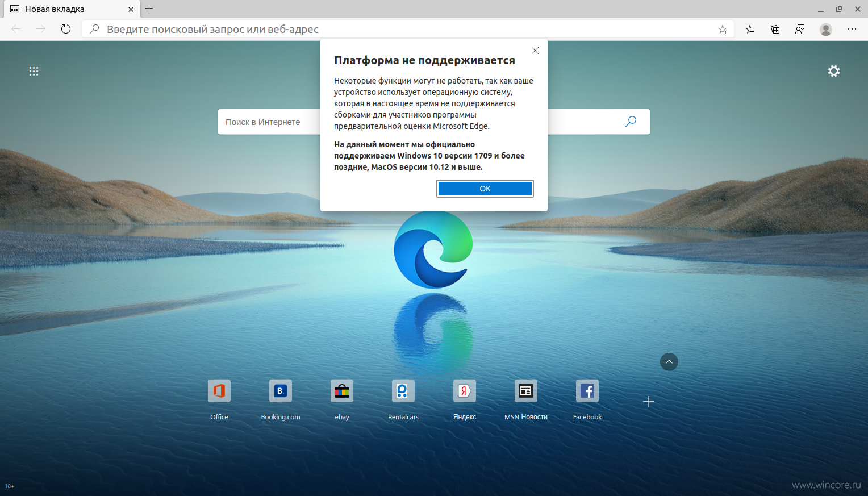Image resolution: width=868 pixels, height=496 pixels.
Task: Collapse quick links with chevron button
Action: (669, 362)
